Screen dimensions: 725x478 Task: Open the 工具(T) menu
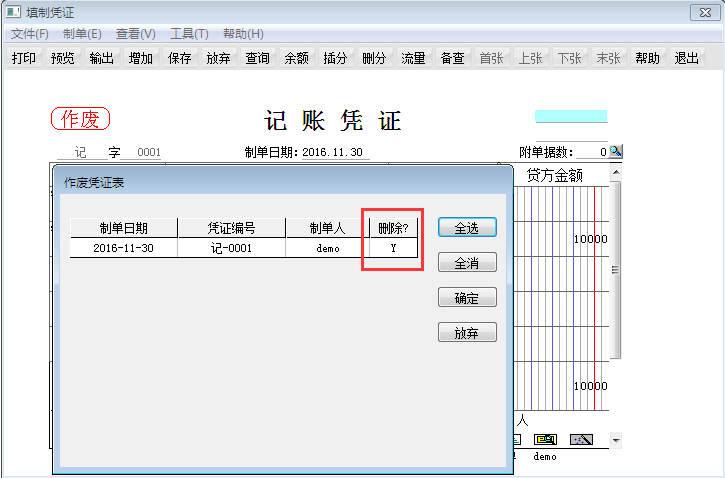coord(189,34)
